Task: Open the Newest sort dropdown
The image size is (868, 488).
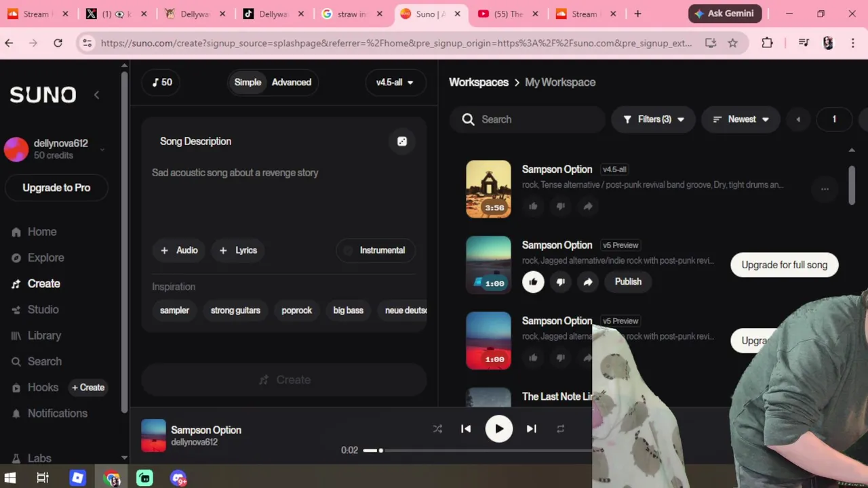Action: tap(741, 119)
